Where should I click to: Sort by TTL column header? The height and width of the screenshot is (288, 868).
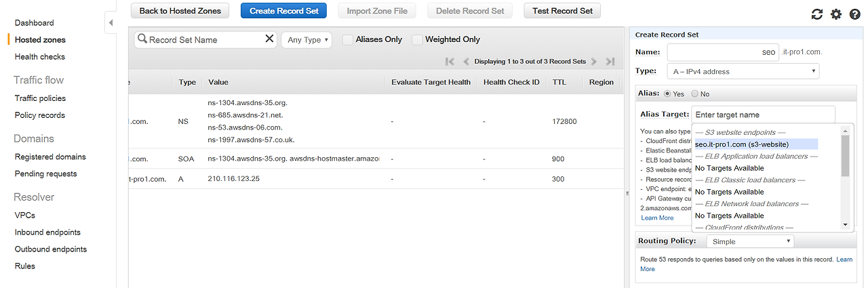click(x=559, y=82)
